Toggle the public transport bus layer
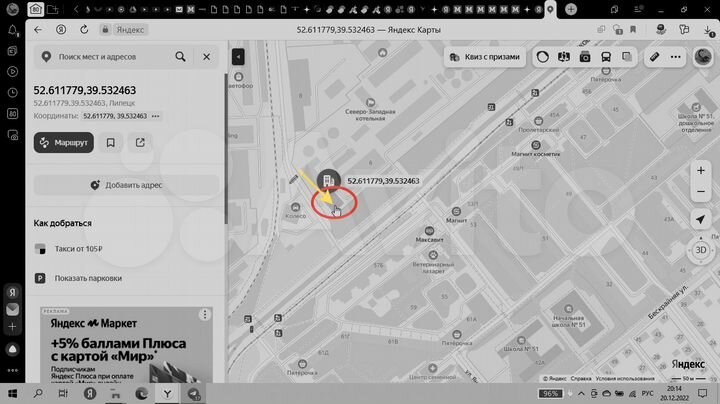This screenshot has height=404, width=720. click(606, 57)
